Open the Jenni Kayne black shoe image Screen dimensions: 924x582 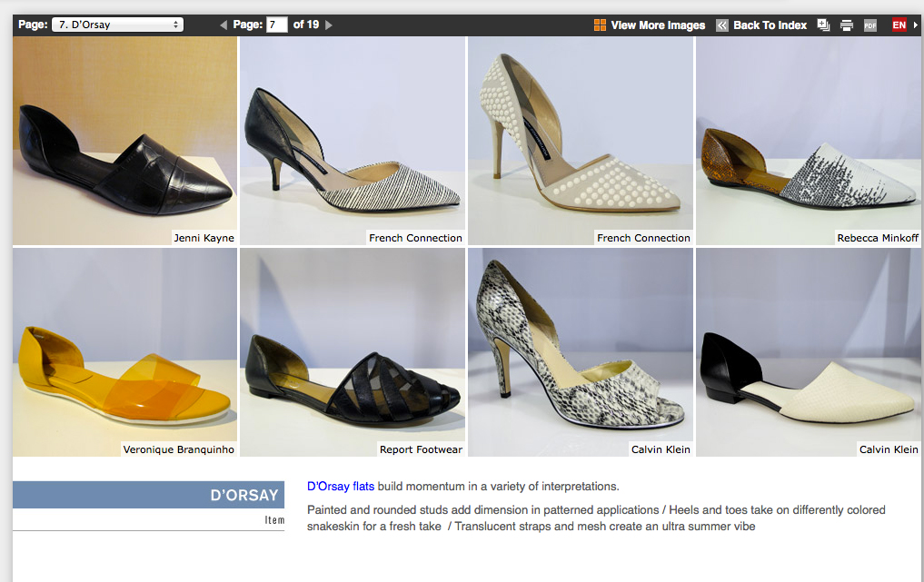(125, 140)
